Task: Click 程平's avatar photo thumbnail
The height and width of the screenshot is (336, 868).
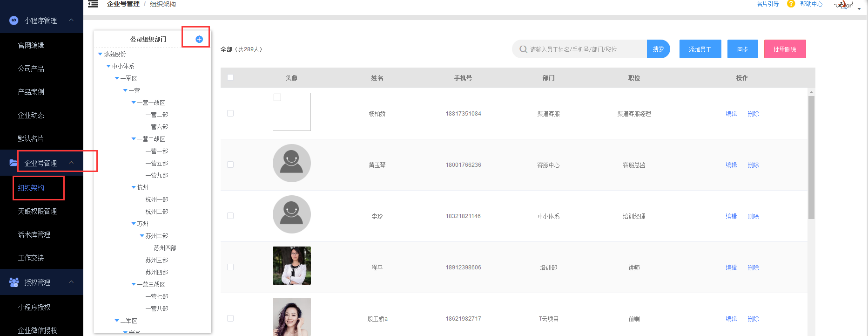Action: coord(291,266)
